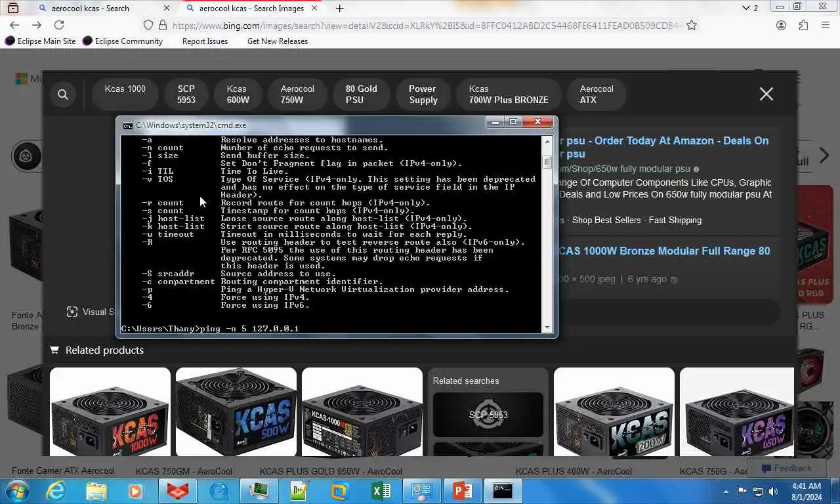840x504 pixels.
Task: Click the Action Center flag tray icon
Action: click(x=742, y=491)
